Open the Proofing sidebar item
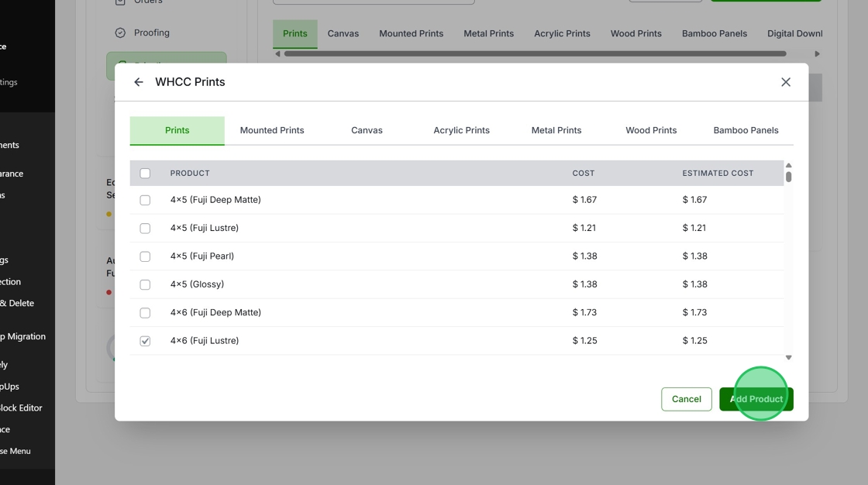868x485 pixels. (143, 33)
